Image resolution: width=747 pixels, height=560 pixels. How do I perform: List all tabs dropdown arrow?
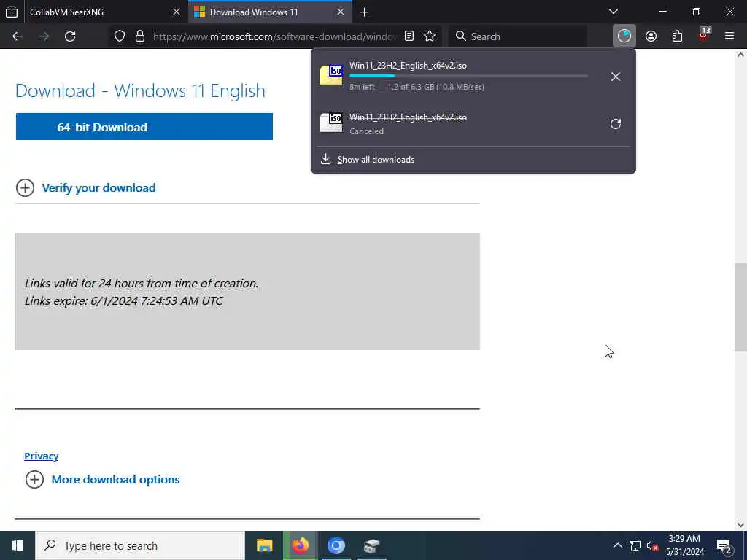614,12
